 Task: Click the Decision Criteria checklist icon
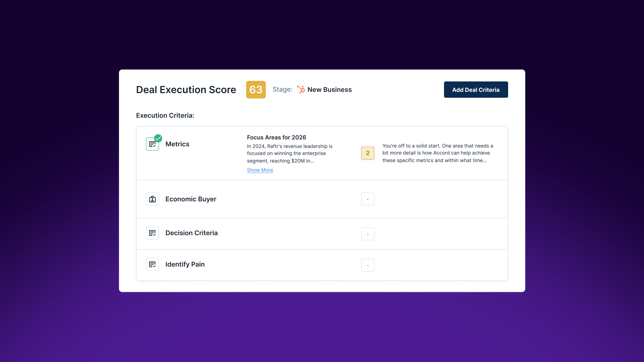coord(152,233)
